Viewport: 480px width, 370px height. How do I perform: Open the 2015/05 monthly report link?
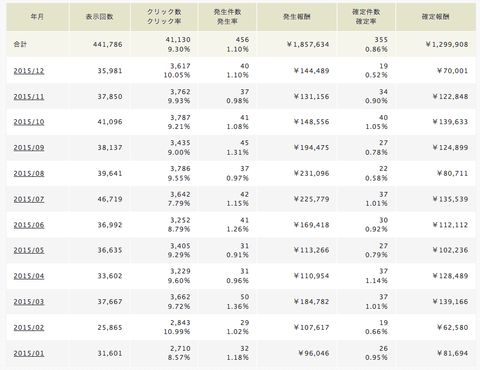[29, 250]
